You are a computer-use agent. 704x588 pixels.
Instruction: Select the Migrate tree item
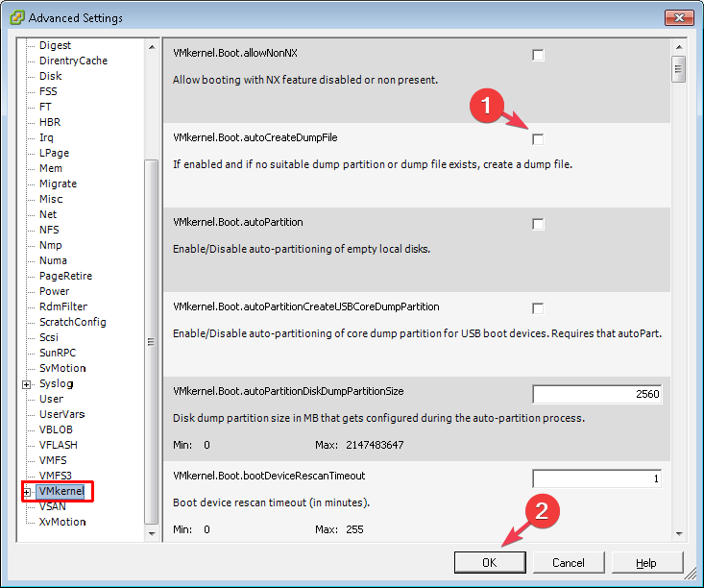point(58,184)
